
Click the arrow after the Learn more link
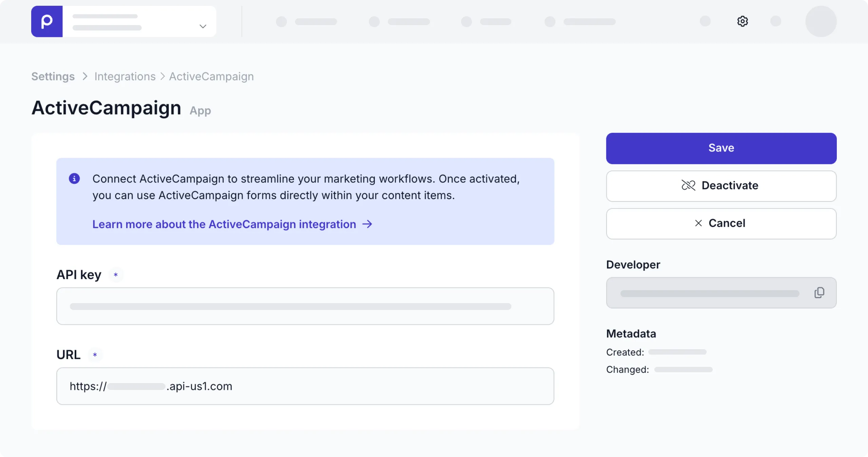coord(367,224)
